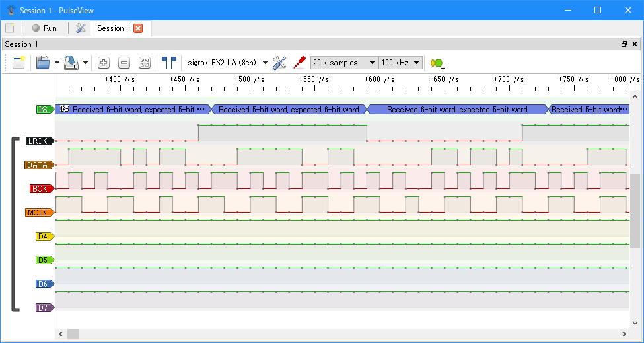
Task: Select the D5 channel label
Action: [x=45, y=260]
